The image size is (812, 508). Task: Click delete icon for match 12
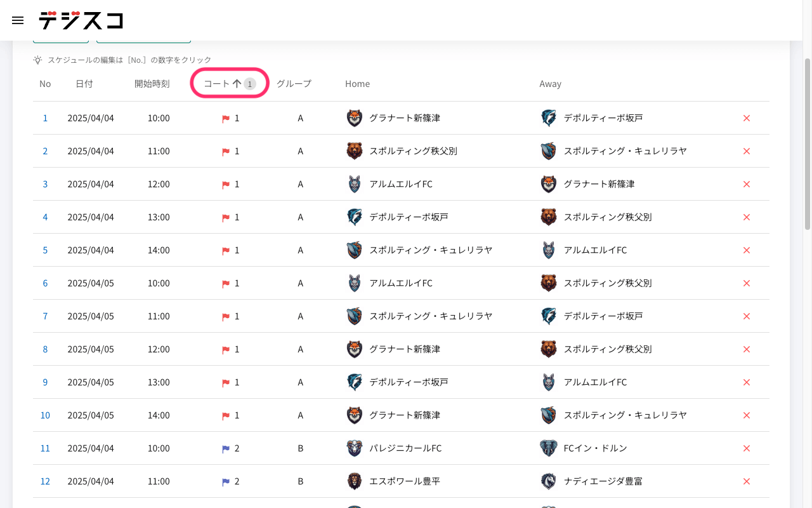746,481
